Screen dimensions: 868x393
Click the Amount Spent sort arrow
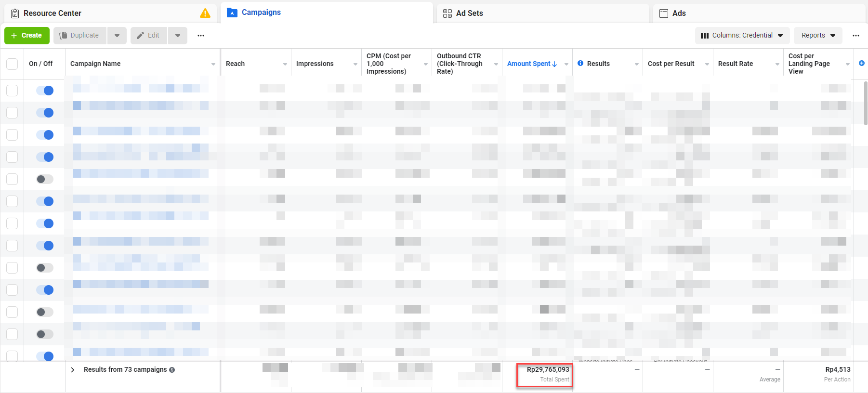pyautogui.click(x=554, y=64)
